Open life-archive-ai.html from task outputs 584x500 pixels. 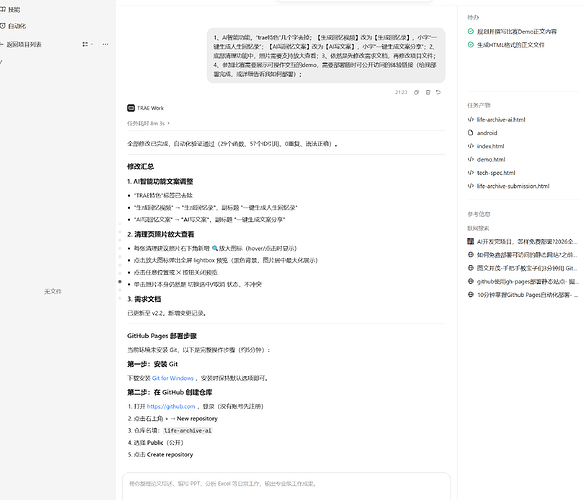click(x=501, y=120)
